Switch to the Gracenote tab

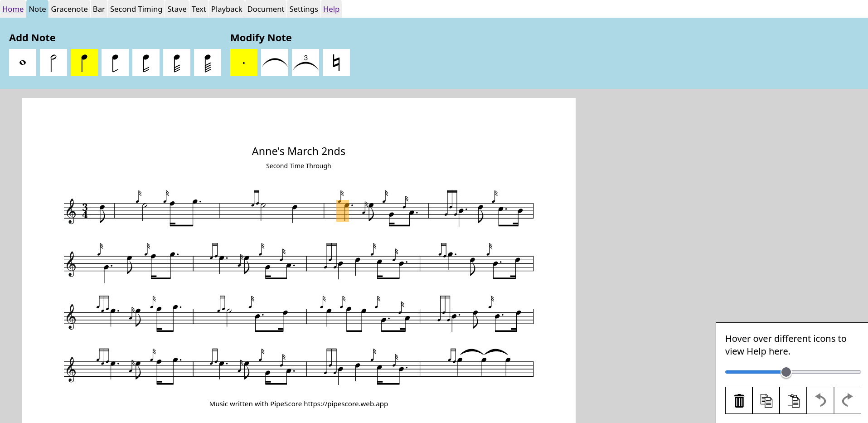pyautogui.click(x=69, y=9)
